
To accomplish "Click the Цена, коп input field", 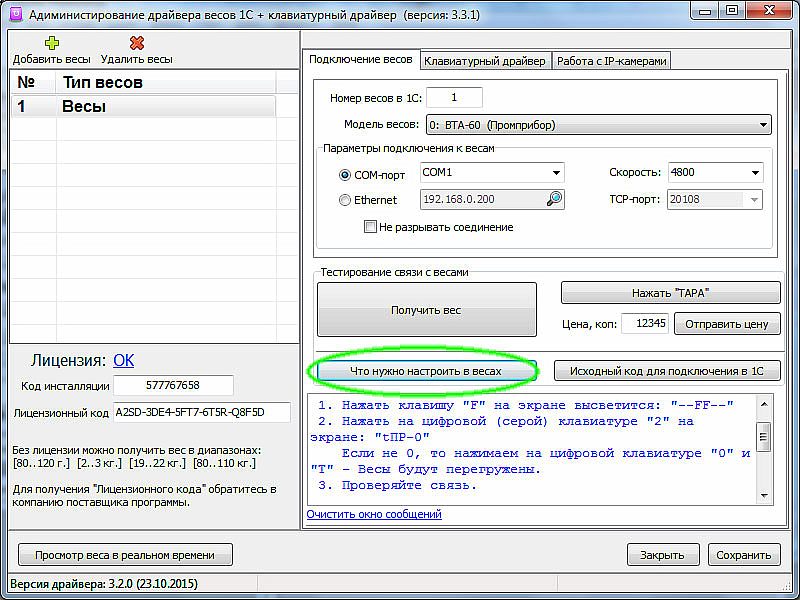I will pos(645,323).
